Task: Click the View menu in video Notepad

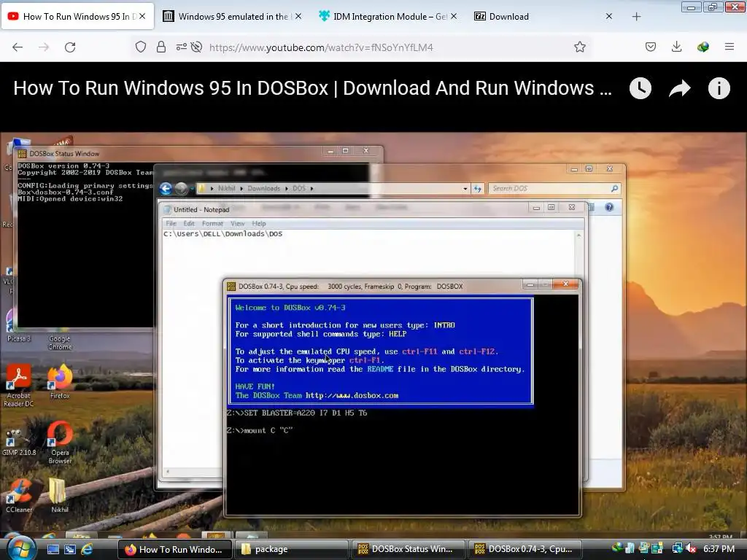Action: coord(237,223)
